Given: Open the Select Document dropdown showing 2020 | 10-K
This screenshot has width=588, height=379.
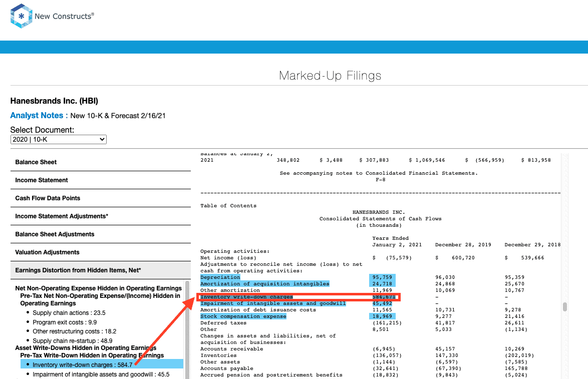Looking at the screenshot, I should click(59, 140).
